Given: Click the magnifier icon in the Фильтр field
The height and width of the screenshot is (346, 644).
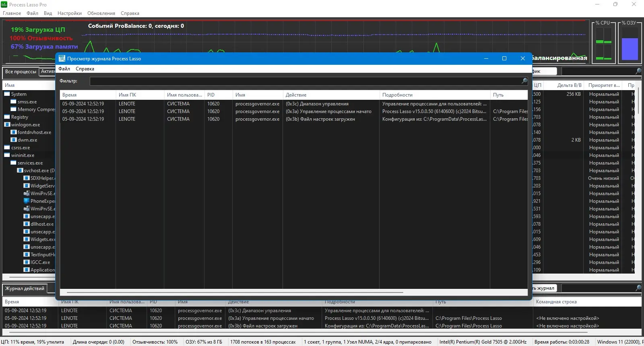Looking at the screenshot, I should pos(524,81).
